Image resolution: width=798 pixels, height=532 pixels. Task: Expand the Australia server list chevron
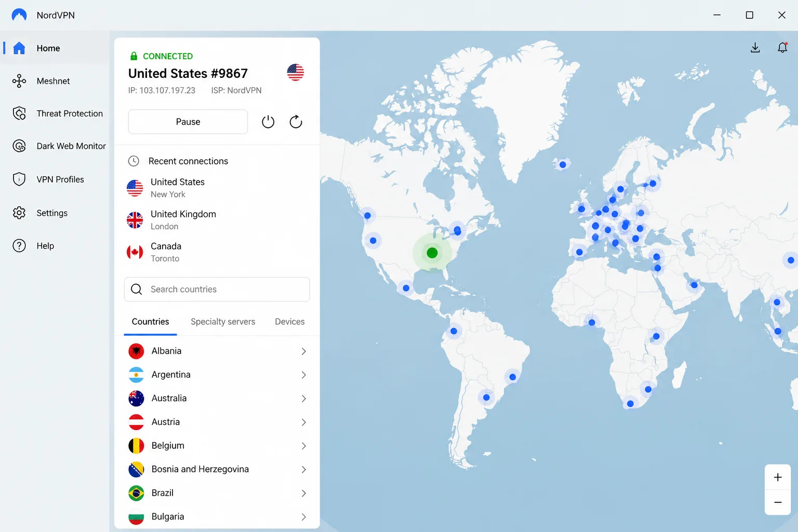click(304, 398)
